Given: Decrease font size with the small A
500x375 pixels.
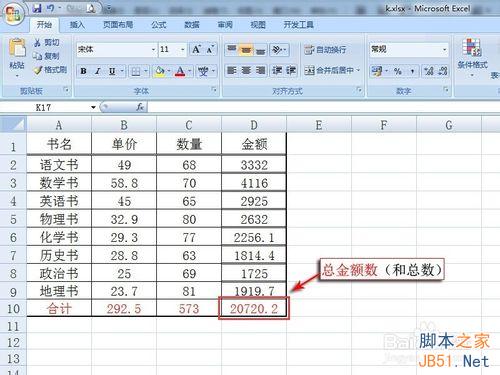Looking at the screenshot, I should coord(210,50).
